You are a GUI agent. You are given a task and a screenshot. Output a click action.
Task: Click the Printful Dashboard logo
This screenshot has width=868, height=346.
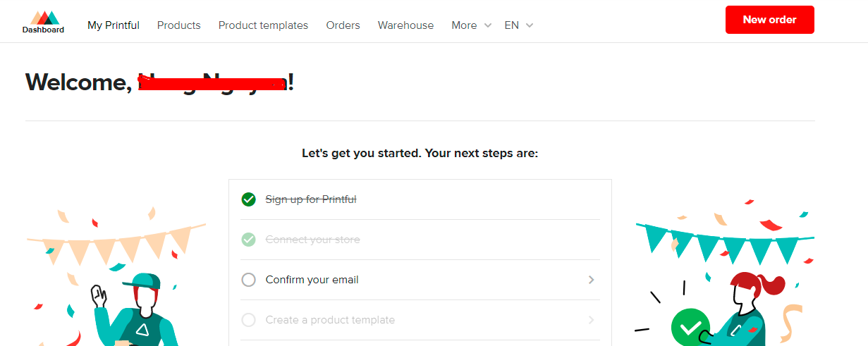tap(43, 22)
